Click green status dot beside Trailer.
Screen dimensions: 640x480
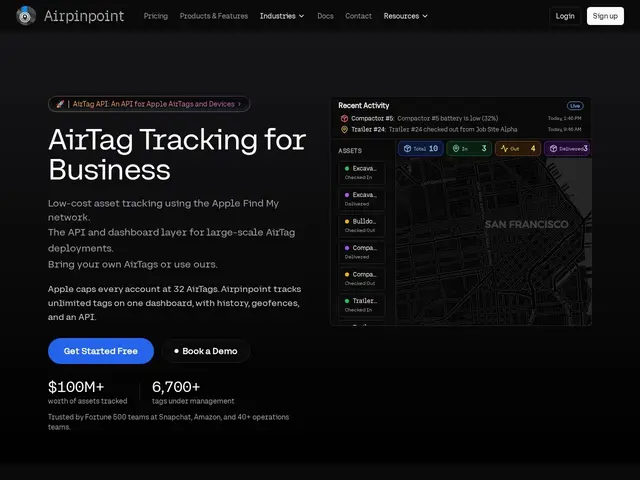[347, 301]
